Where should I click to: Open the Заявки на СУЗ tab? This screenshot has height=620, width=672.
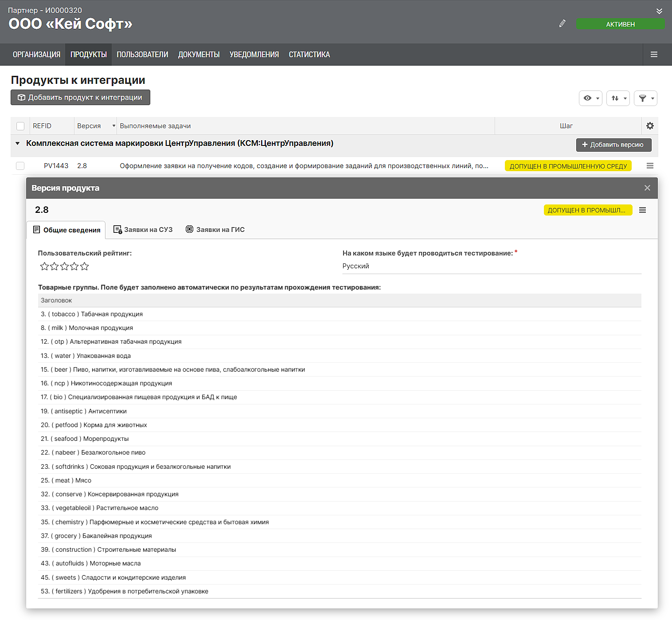(x=143, y=229)
